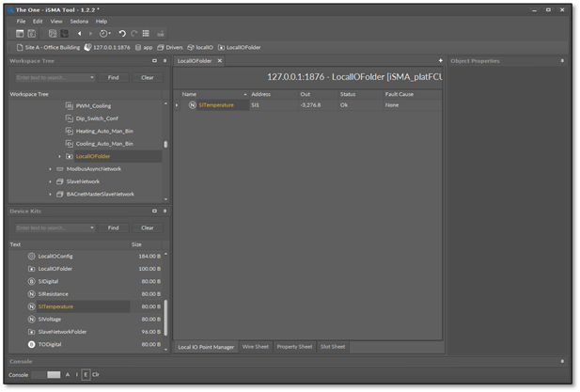This screenshot has height=392, width=580.
Task: Click the first toolbar layout icon
Action: (20, 34)
